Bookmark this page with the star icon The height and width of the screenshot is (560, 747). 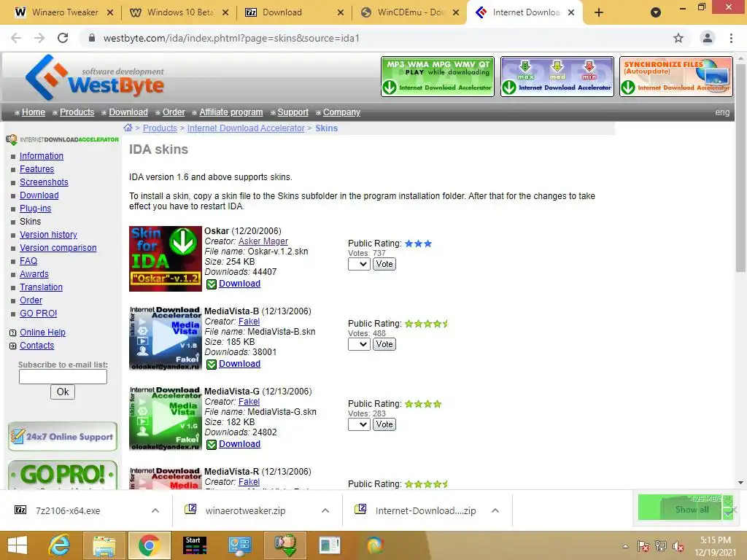(x=678, y=38)
